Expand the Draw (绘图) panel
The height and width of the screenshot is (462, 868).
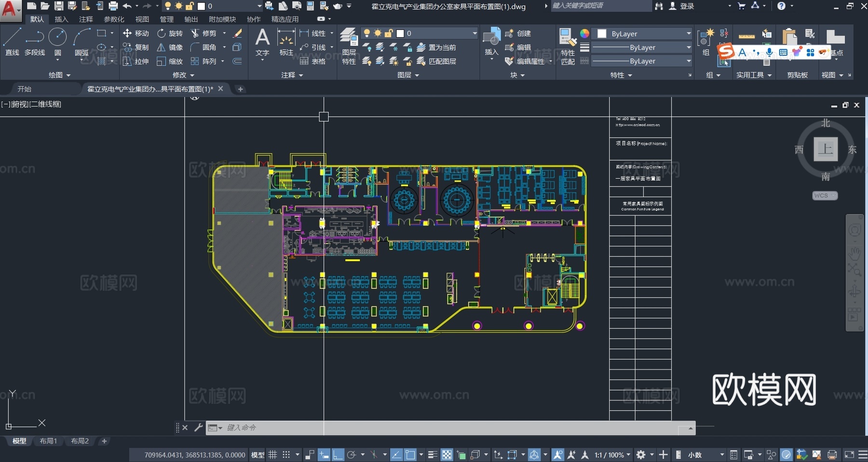pyautogui.click(x=60, y=75)
